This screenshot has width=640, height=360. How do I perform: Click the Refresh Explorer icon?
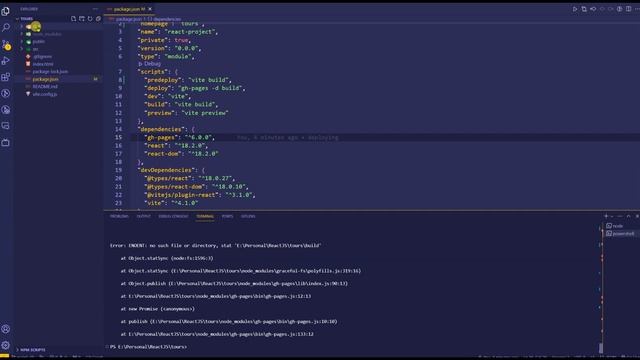point(90,18)
